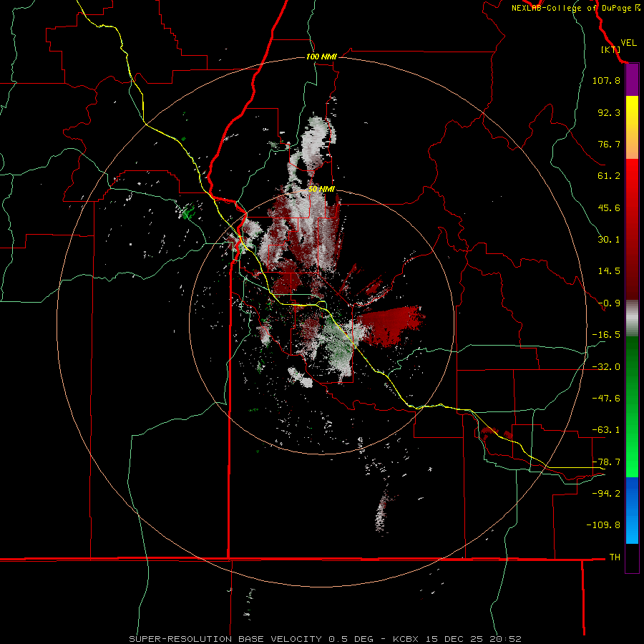Click the [KT] units label
This screenshot has width=644, height=644.
[x=610, y=49]
